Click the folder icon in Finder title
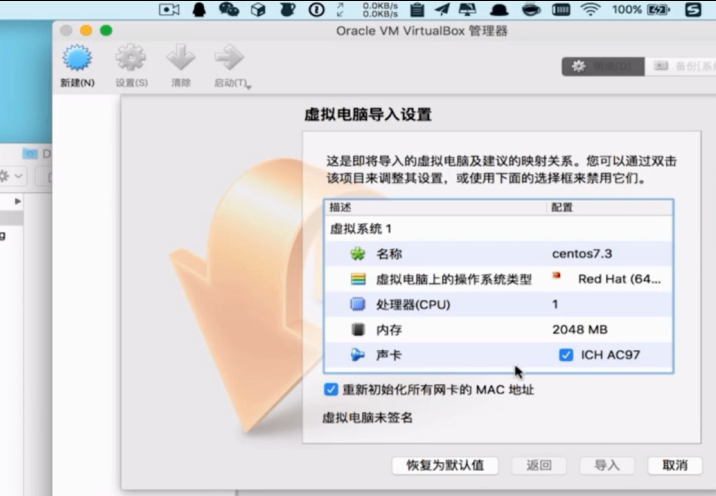716x496 pixels. [30, 154]
